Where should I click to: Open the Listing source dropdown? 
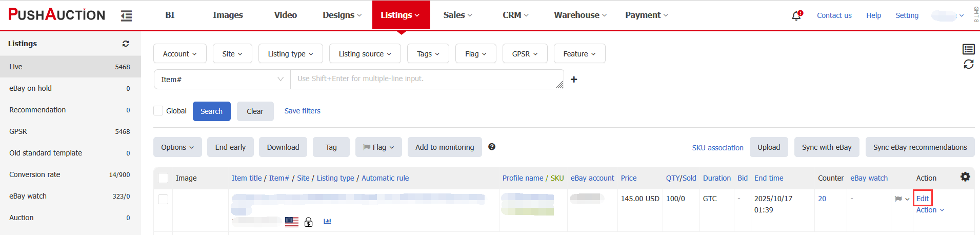coord(365,54)
